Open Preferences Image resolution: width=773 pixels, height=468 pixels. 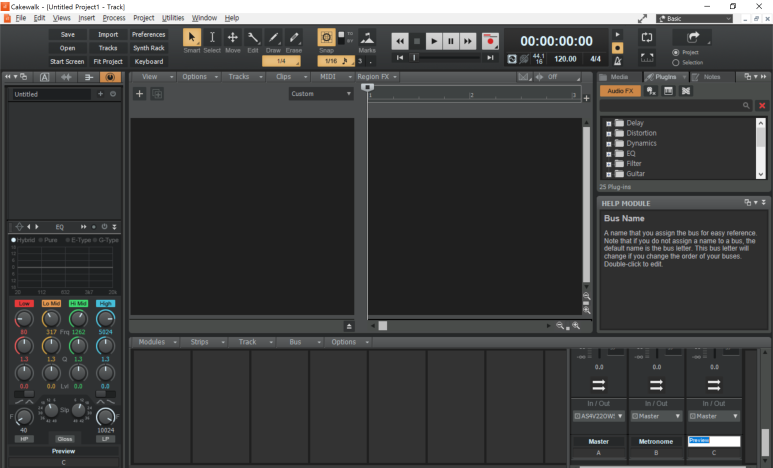click(148, 35)
